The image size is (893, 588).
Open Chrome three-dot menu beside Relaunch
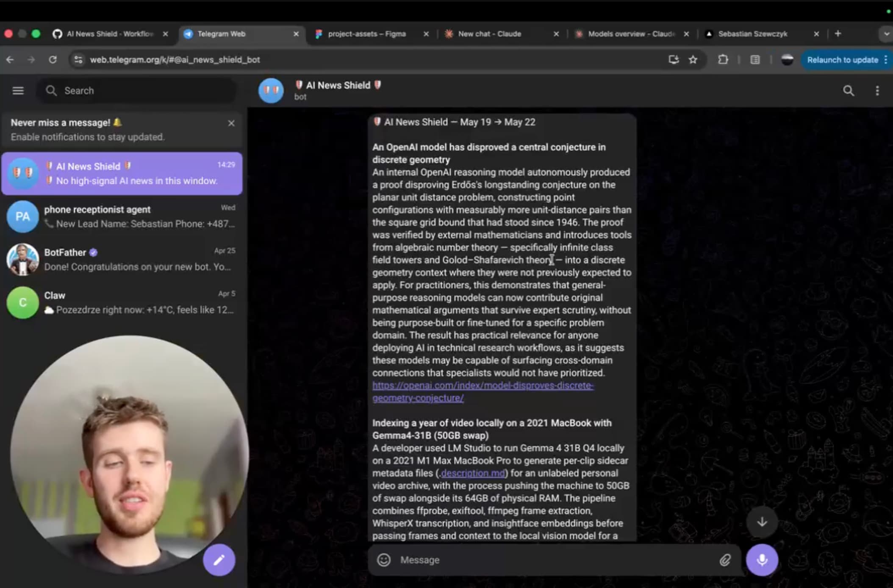(886, 60)
